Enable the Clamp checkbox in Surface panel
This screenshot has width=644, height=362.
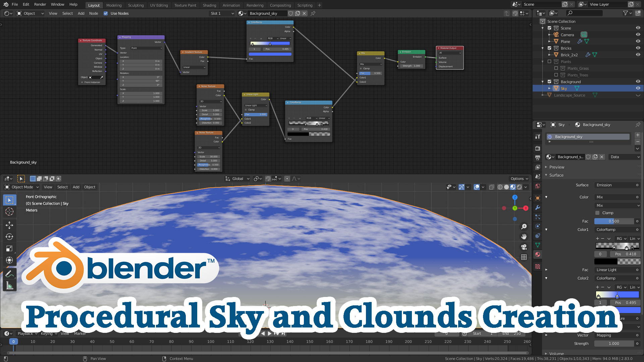coord(597,213)
